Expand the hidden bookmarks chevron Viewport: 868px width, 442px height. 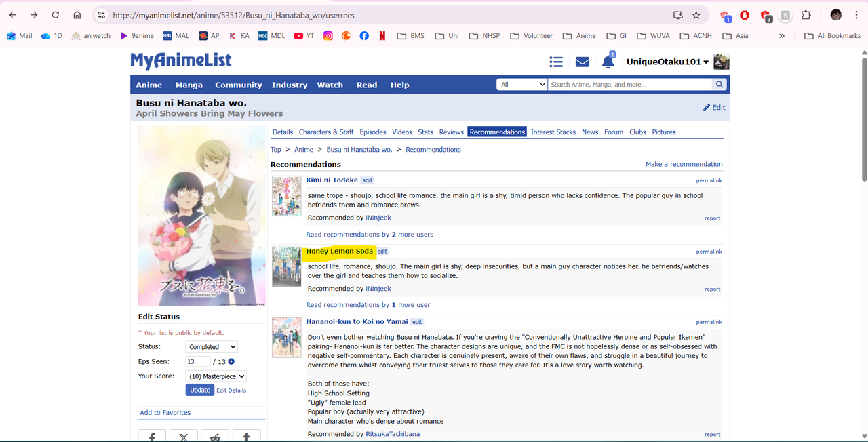[x=782, y=36]
